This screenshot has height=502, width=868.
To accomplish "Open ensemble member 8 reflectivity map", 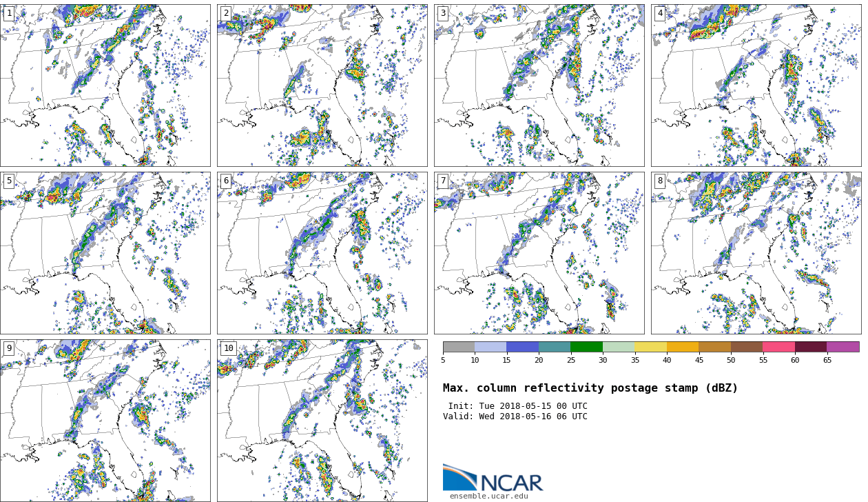I will pyautogui.click(x=756, y=253).
